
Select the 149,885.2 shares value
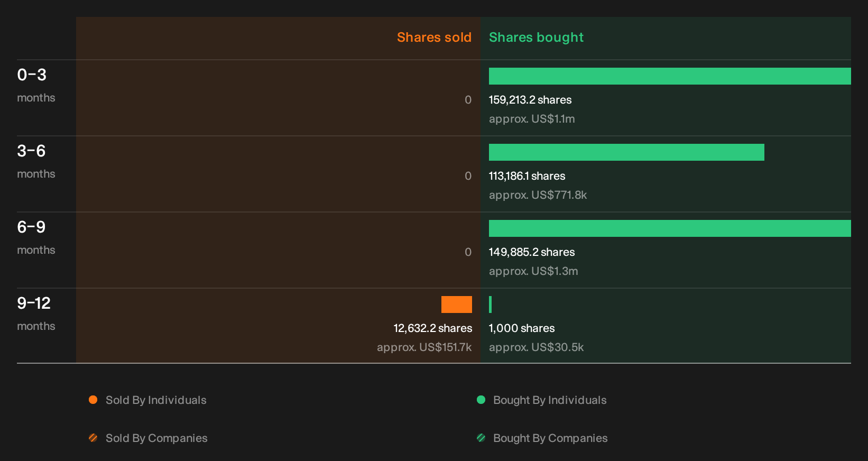coord(532,252)
